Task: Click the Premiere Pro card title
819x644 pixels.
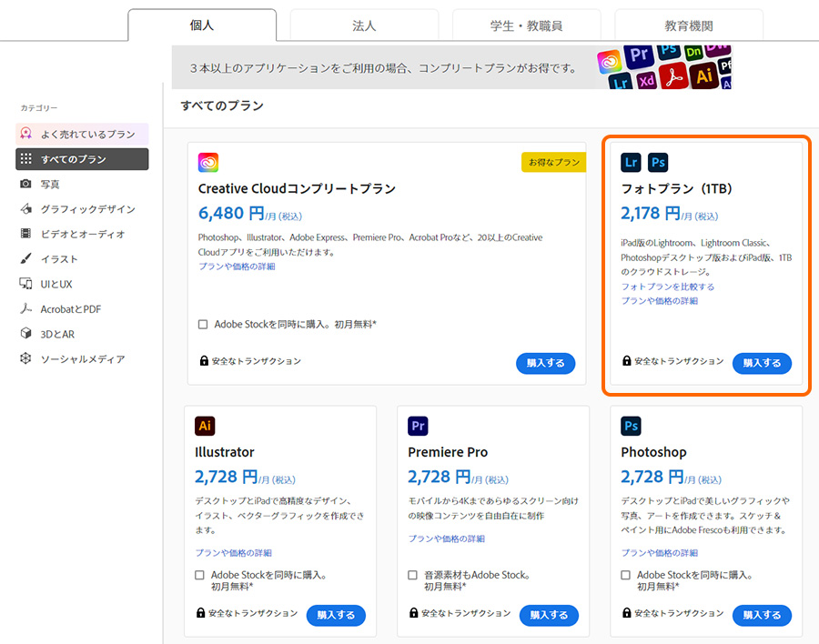Action: pyautogui.click(x=448, y=452)
